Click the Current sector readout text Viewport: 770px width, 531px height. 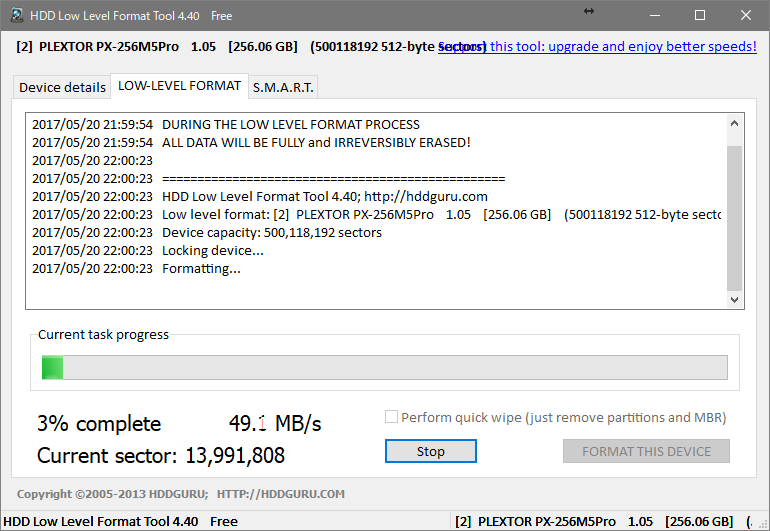coord(160,456)
